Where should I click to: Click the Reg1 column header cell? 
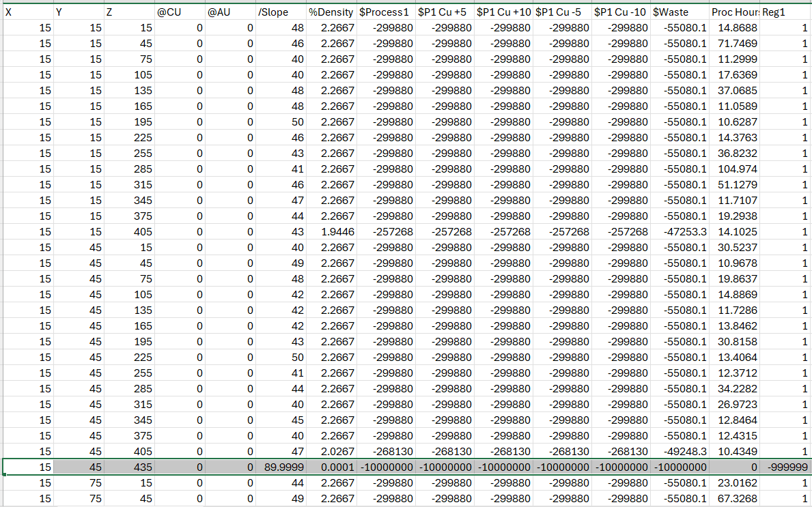point(785,12)
